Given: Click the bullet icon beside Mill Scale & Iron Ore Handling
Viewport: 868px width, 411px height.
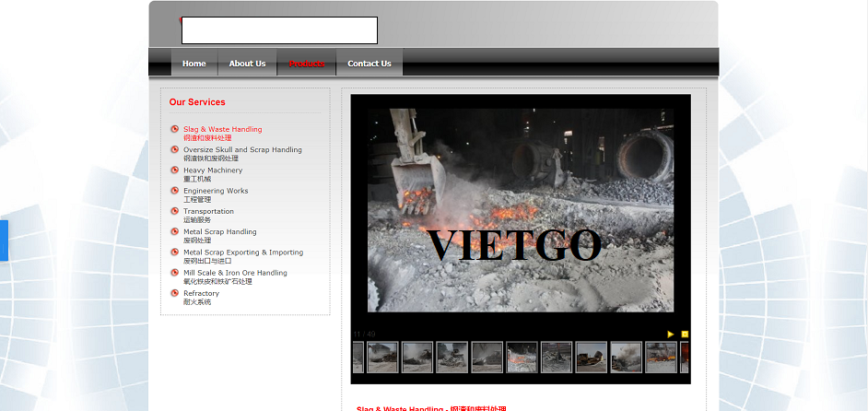Looking at the screenshot, I should click(x=174, y=273).
